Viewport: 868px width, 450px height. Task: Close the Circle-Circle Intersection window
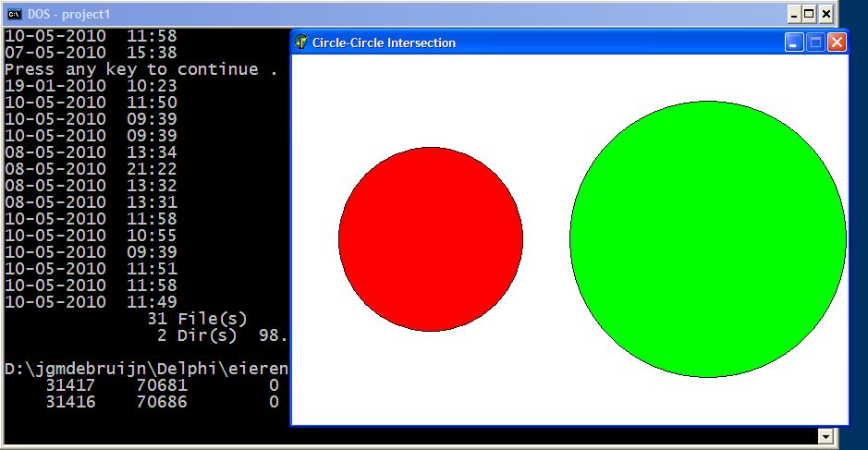tap(837, 43)
